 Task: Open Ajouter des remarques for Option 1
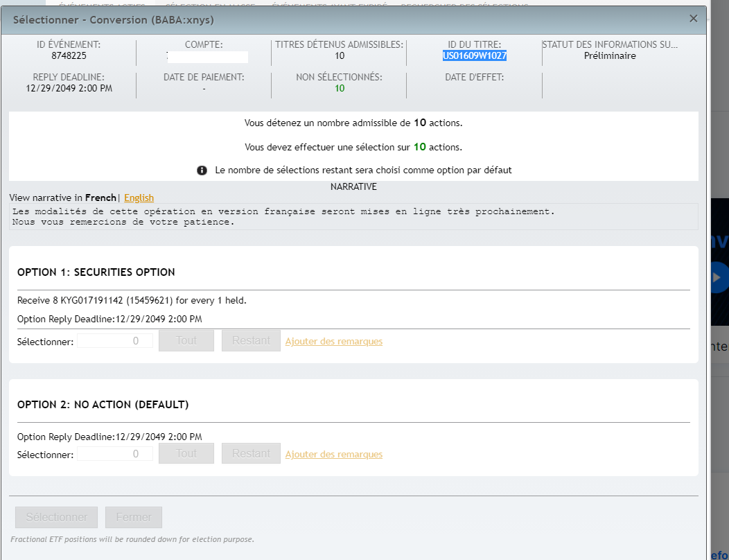[x=333, y=342]
